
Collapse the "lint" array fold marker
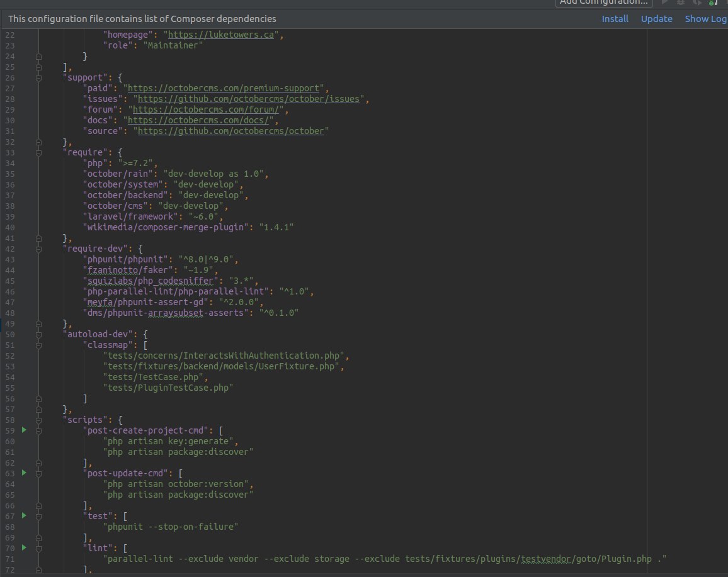[38, 549]
